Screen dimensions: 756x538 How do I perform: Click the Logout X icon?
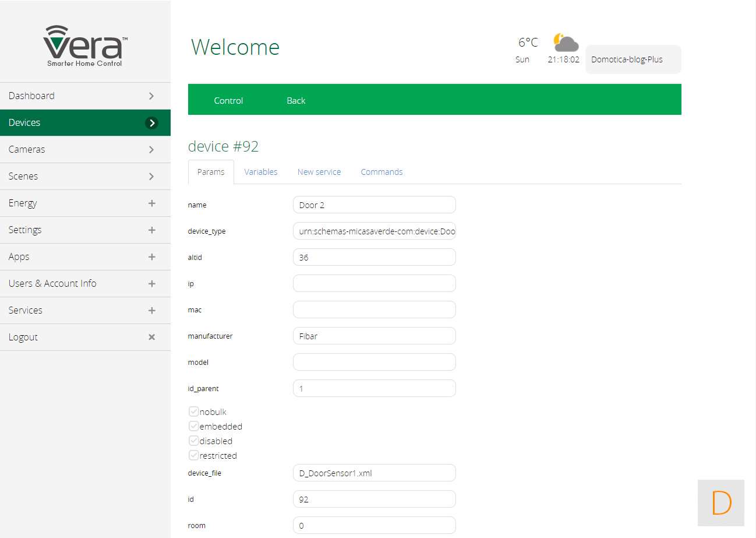coord(151,337)
